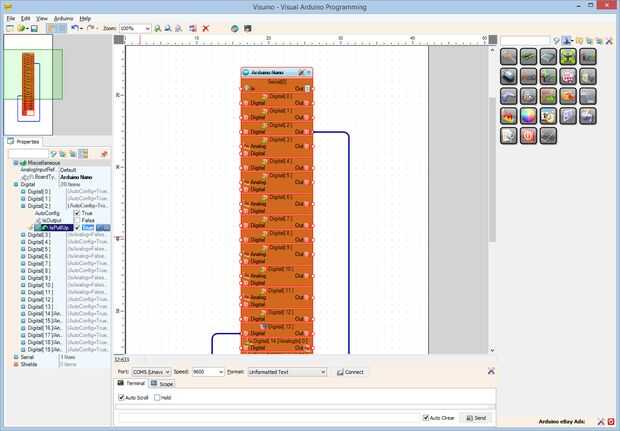620x431 pixels.
Task: Click the New project toolbar icon
Action: [9, 28]
